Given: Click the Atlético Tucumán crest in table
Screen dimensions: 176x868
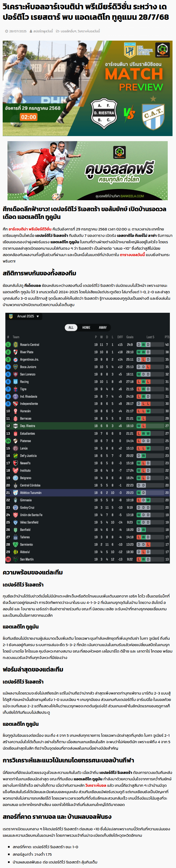Looking at the screenshot, I should point(15,493).
